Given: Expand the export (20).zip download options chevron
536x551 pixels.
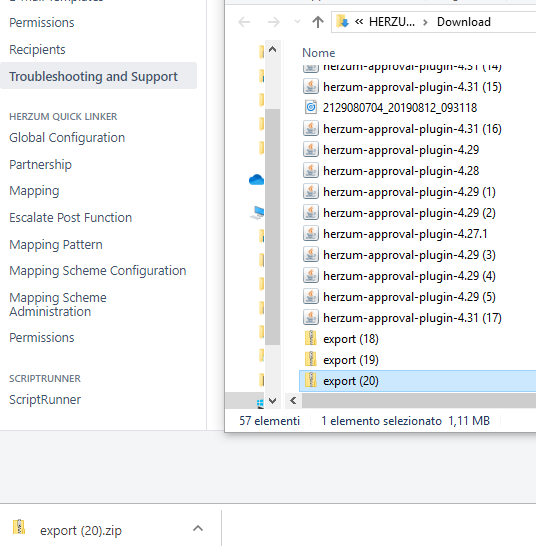Looking at the screenshot, I should click(198, 528).
